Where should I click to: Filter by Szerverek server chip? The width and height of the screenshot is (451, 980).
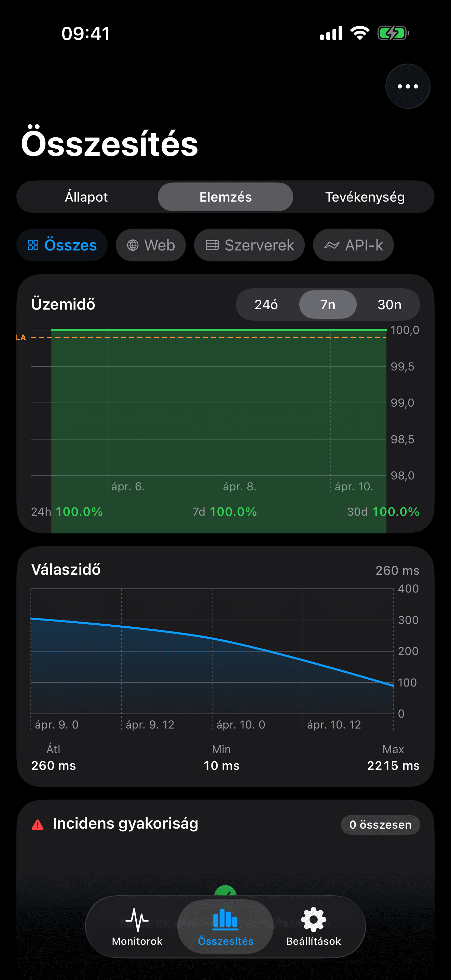click(249, 245)
